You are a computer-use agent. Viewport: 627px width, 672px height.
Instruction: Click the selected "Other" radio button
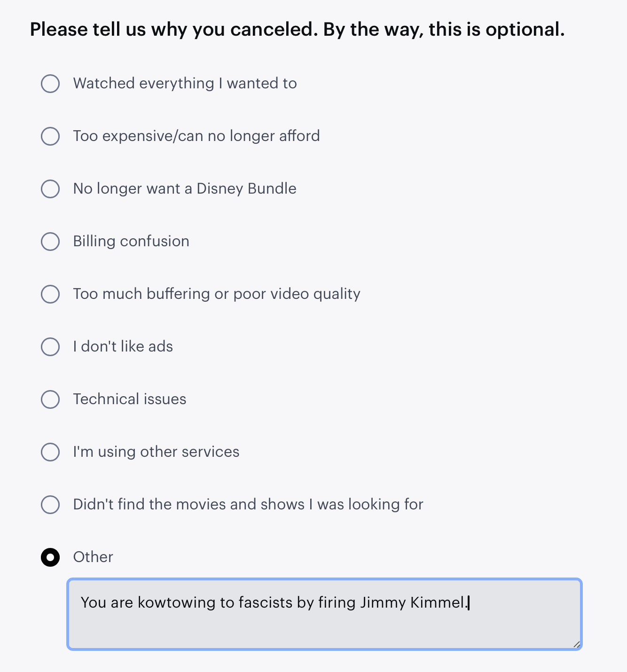pos(50,557)
